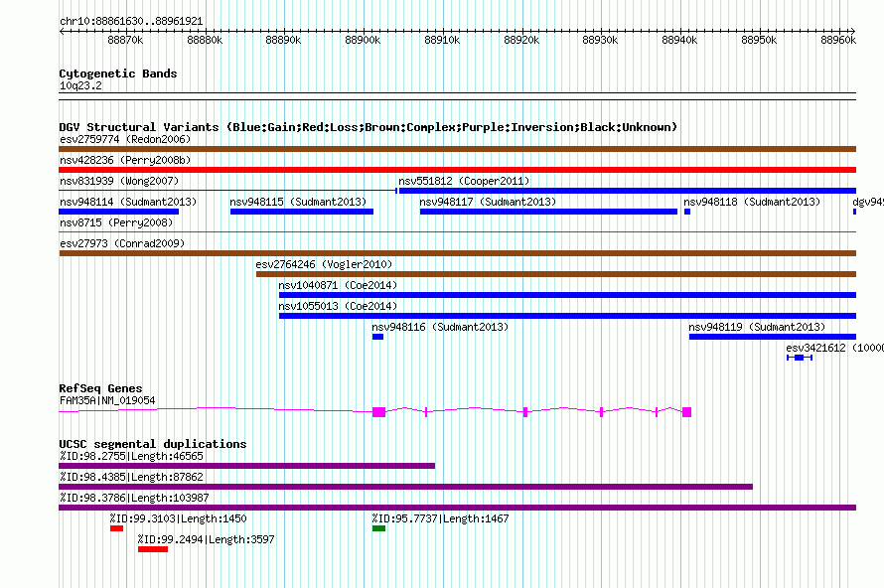Viewport: 884px width, 588px height.
Task: Click the nsv948117 (Sudmant2013) blue bar
Action: click(548, 212)
